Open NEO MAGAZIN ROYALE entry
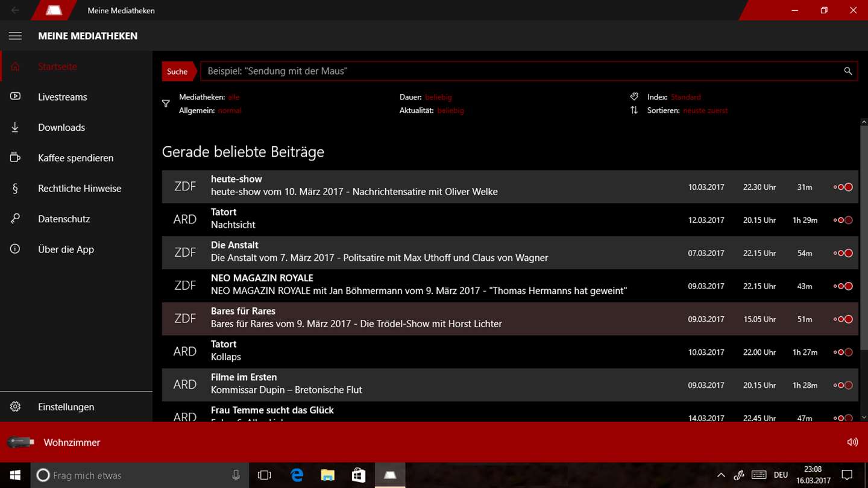The width and height of the screenshot is (868, 488). pos(509,286)
